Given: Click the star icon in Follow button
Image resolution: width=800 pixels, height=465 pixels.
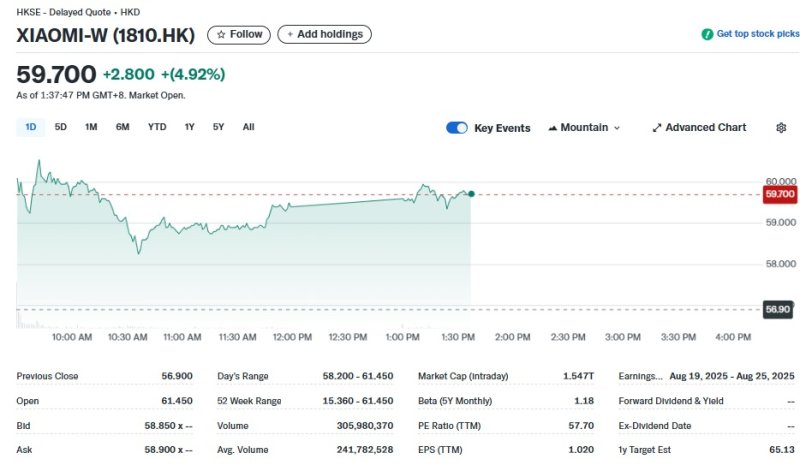Looking at the screenshot, I should (221, 34).
